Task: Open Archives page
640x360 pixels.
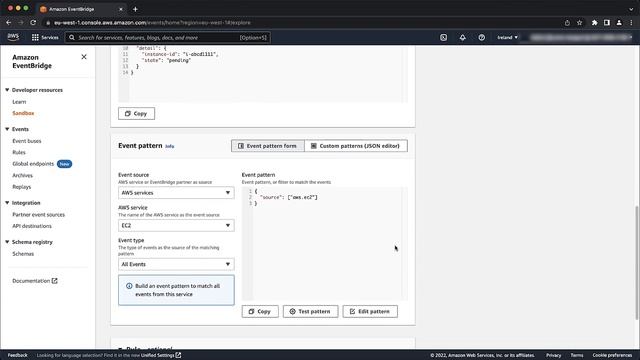Action: coord(22,175)
